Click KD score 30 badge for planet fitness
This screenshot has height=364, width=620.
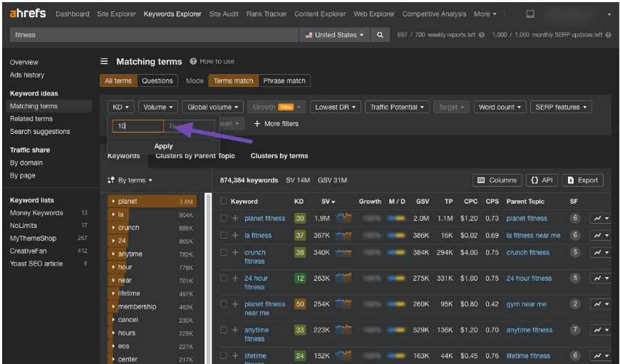[300, 218]
